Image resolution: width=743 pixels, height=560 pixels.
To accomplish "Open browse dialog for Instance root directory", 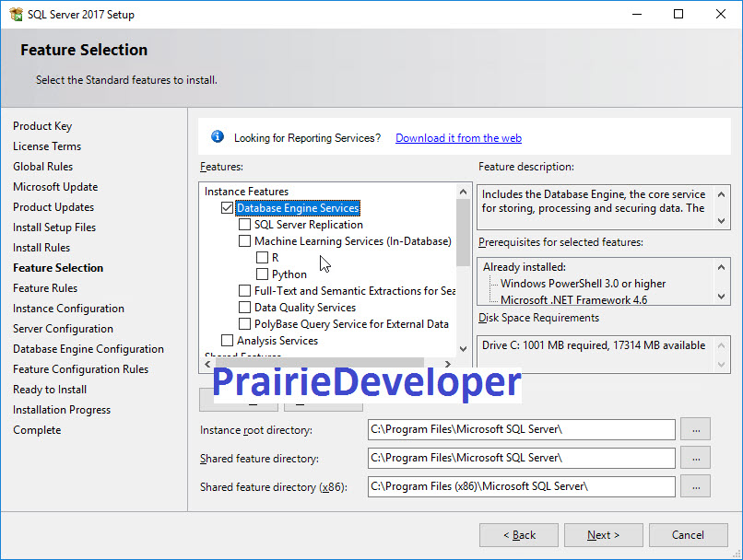I will click(695, 429).
